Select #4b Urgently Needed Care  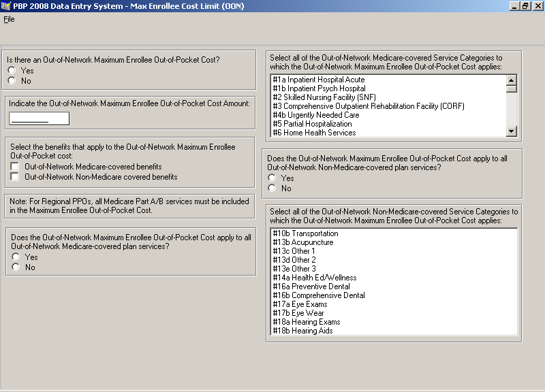click(x=388, y=115)
